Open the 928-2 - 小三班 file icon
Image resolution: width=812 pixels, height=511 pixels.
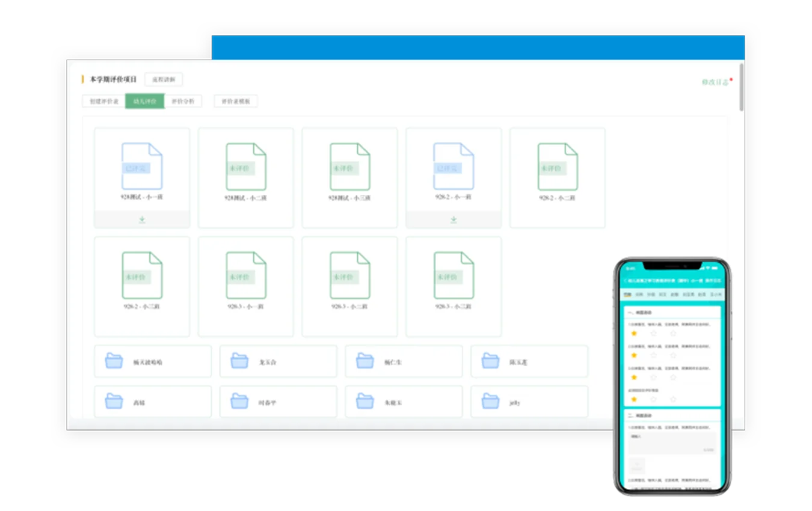142,275
